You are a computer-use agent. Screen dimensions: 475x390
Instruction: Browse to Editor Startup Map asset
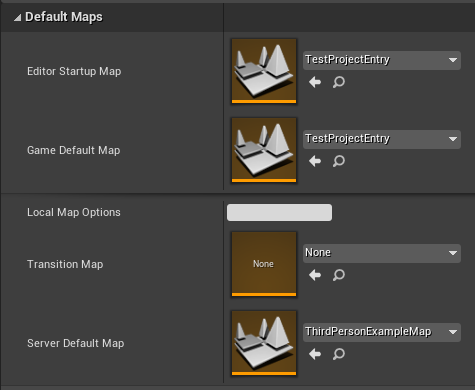(x=339, y=82)
